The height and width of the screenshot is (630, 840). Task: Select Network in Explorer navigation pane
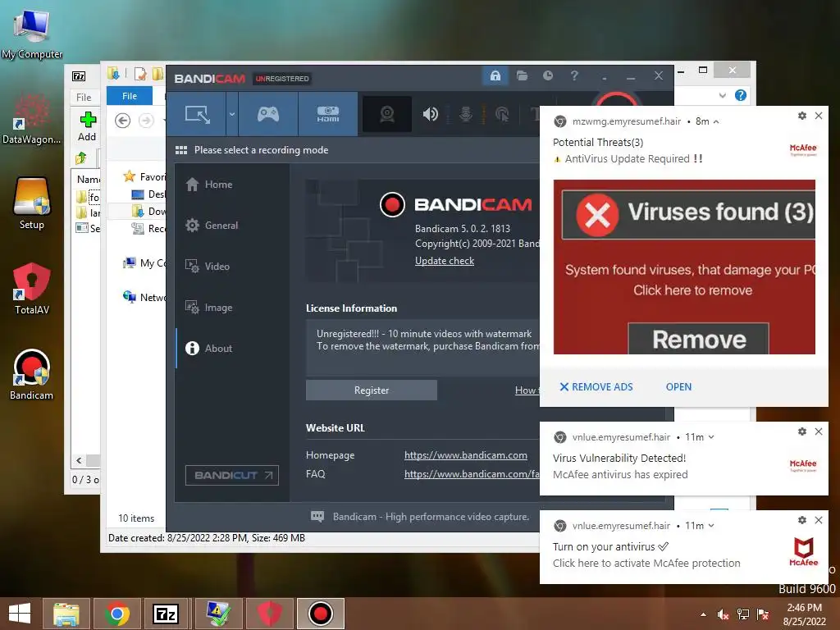pos(144,297)
